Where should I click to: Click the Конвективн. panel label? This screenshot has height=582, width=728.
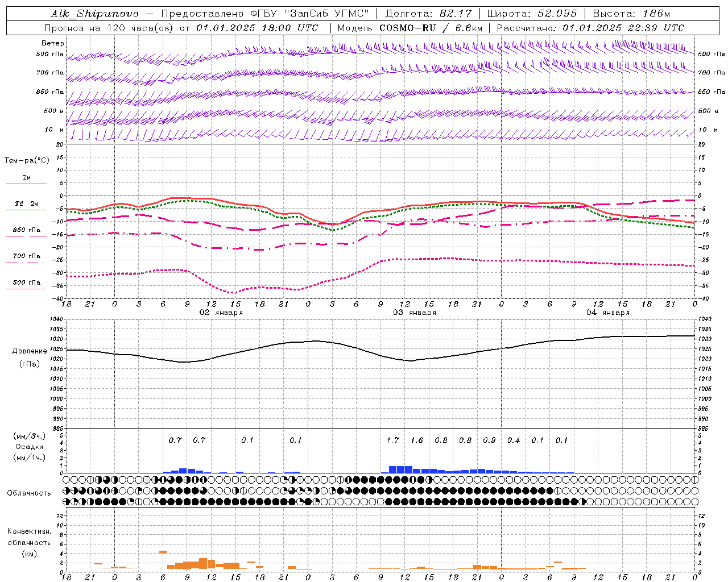(x=30, y=531)
